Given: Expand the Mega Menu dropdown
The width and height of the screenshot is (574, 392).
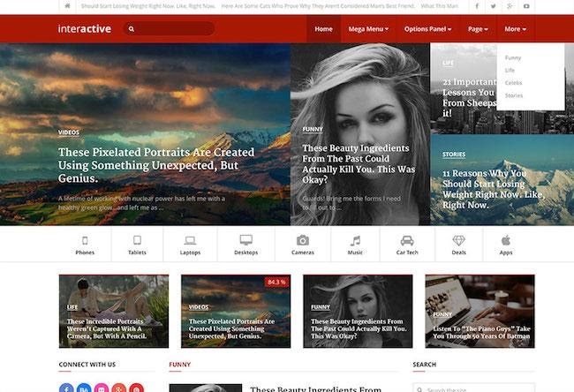Looking at the screenshot, I should click(368, 29).
